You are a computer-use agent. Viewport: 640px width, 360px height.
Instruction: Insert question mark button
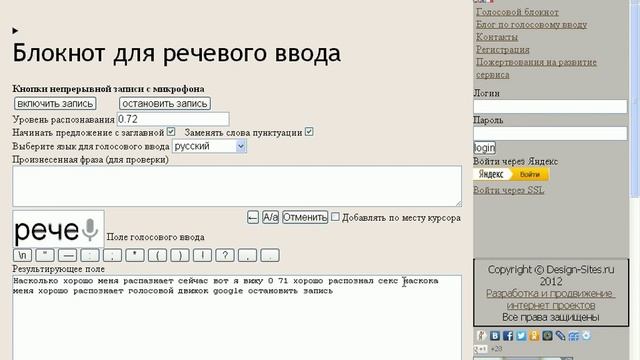click(x=225, y=255)
